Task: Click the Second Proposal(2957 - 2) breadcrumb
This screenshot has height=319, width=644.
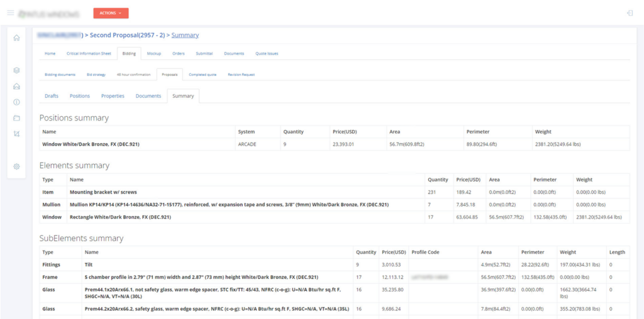Action: pyautogui.click(x=127, y=35)
